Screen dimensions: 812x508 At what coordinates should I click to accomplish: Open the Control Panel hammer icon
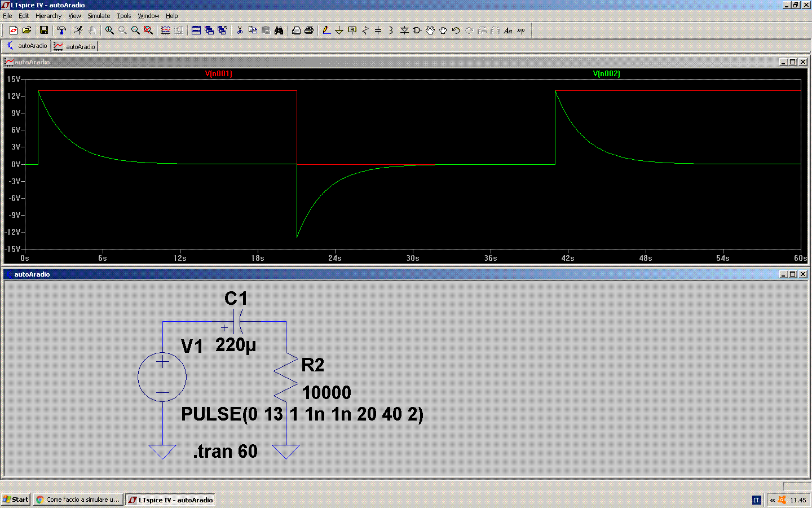point(61,30)
